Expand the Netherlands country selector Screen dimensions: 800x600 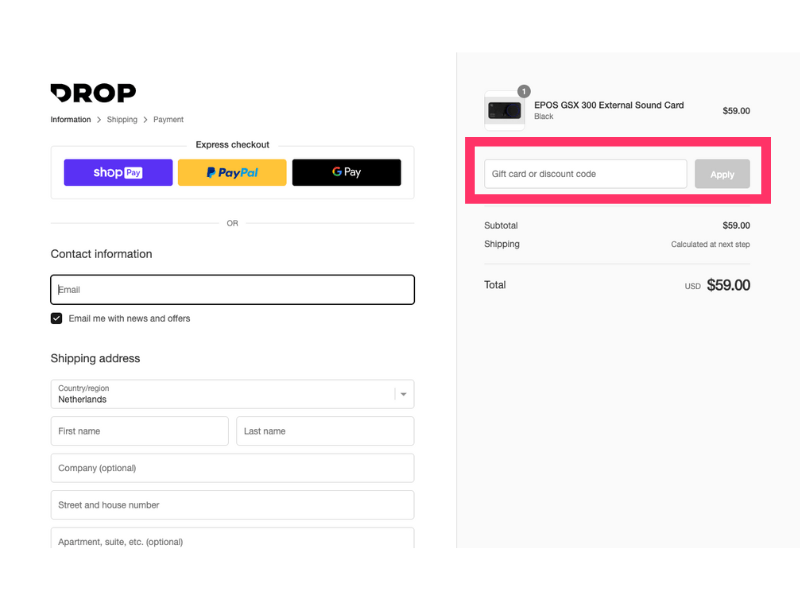click(x=232, y=394)
